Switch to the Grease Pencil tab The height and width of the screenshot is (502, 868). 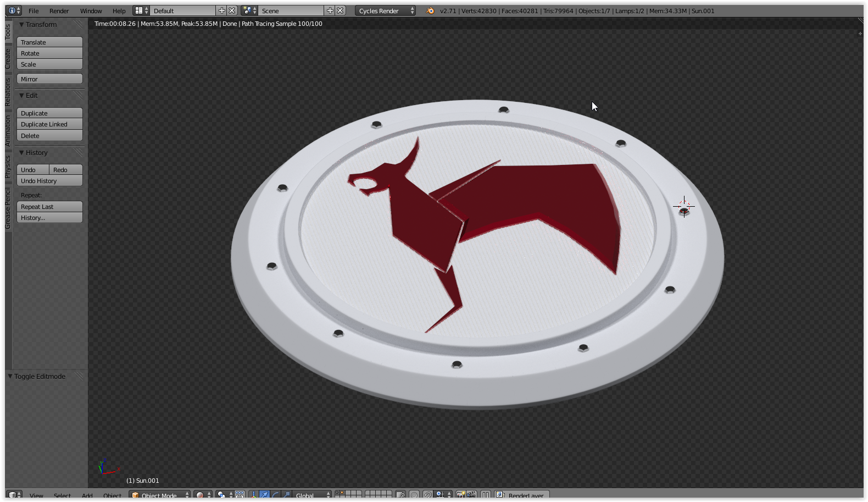pyautogui.click(x=8, y=208)
